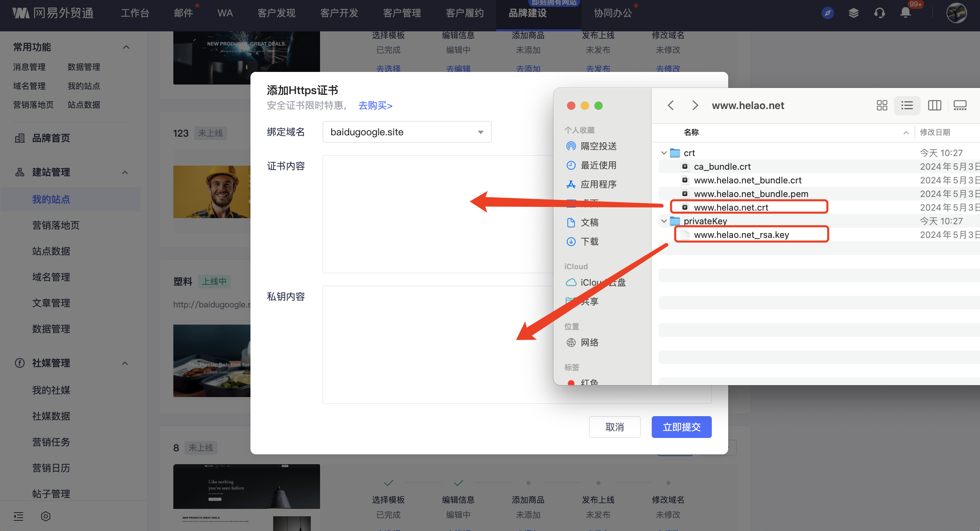Click the settings hexagon icon at the bottom of the sidebar

point(46,516)
